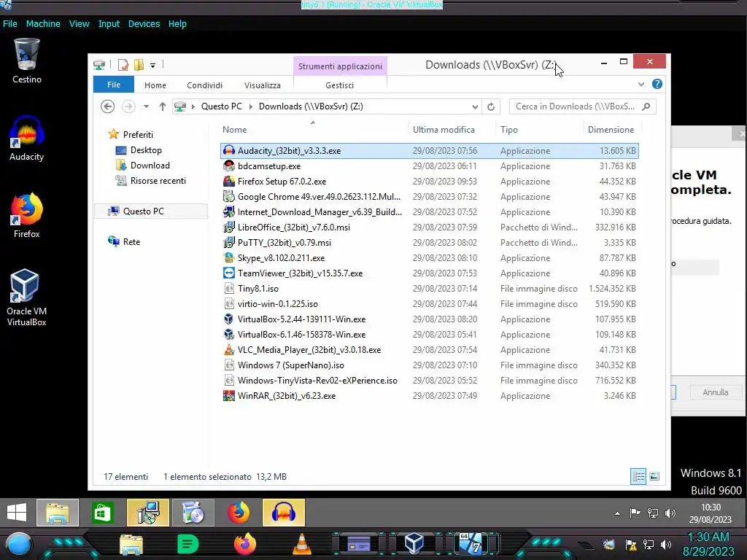Select Desktop in the navigation pane

(x=146, y=150)
